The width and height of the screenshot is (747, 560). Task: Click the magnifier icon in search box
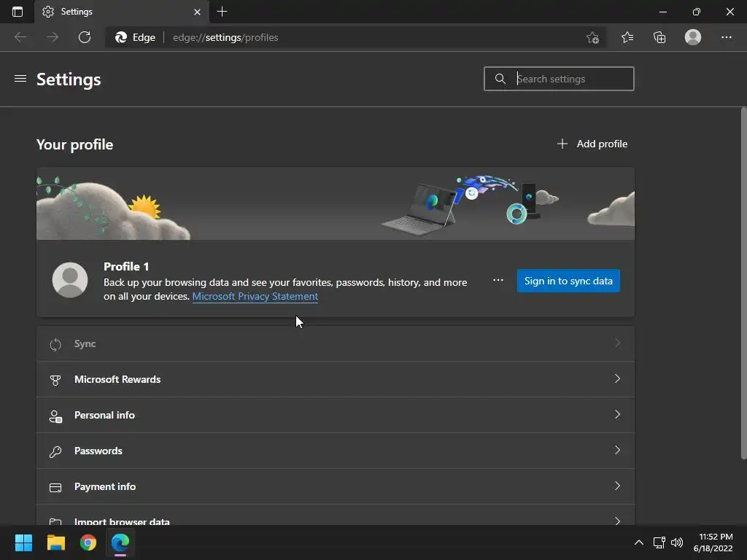tap(500, 79)
